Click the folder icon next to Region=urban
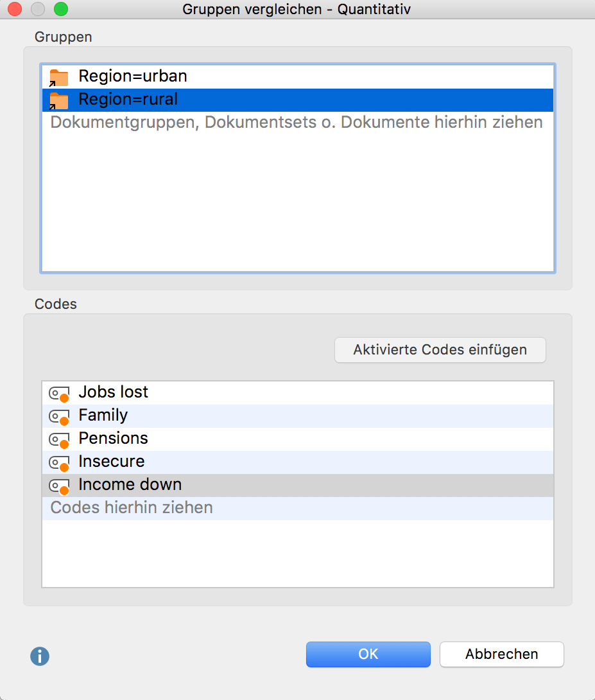 58,76
